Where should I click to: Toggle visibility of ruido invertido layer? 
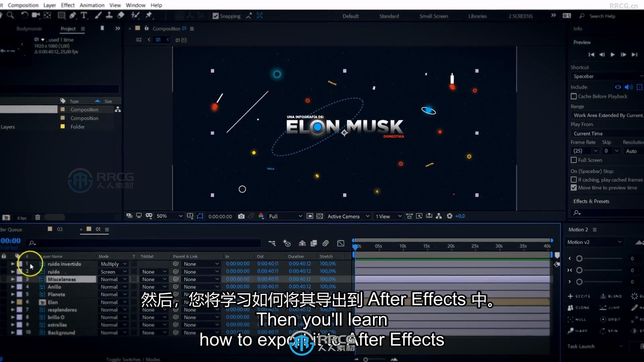[4, 263]
